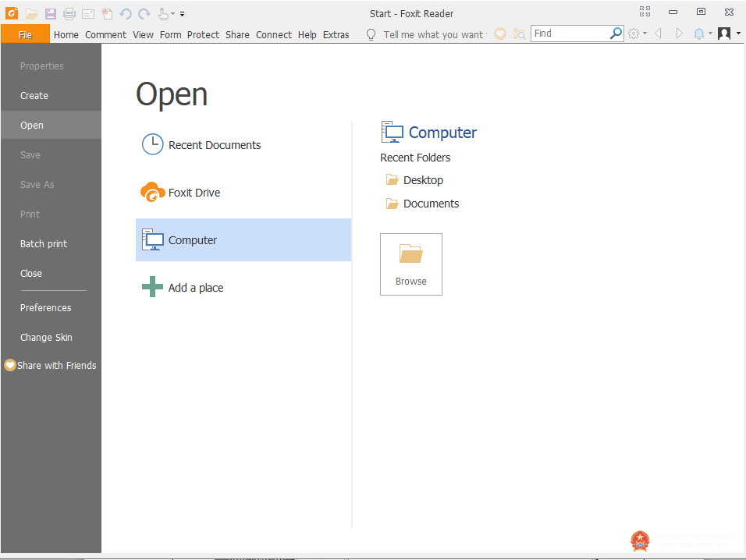
Task: Click the Foxit Drive cloud icon
Action: pyautogui.click(x=152, y=192)
